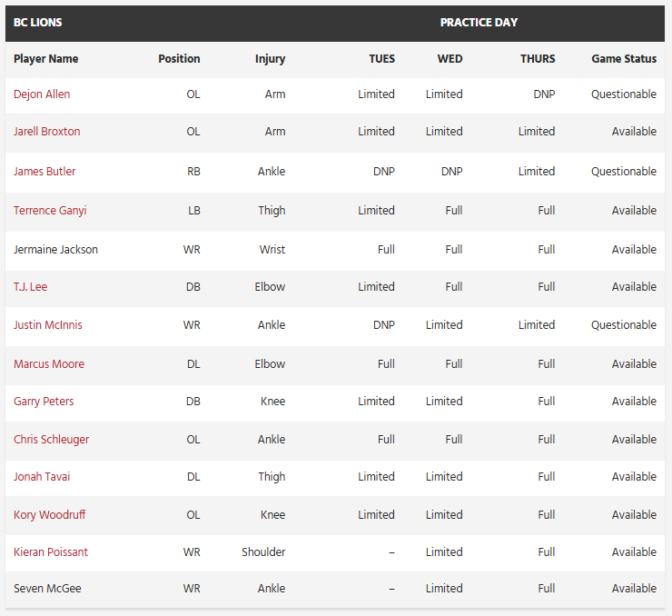Click the Player Name column header
Screen dimensions: 672x616
46,59
